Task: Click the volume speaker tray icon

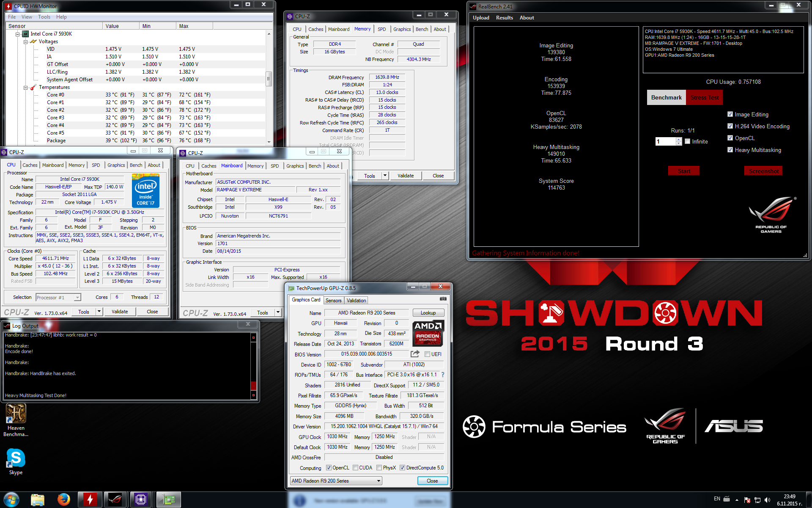Action: point(767,500)
